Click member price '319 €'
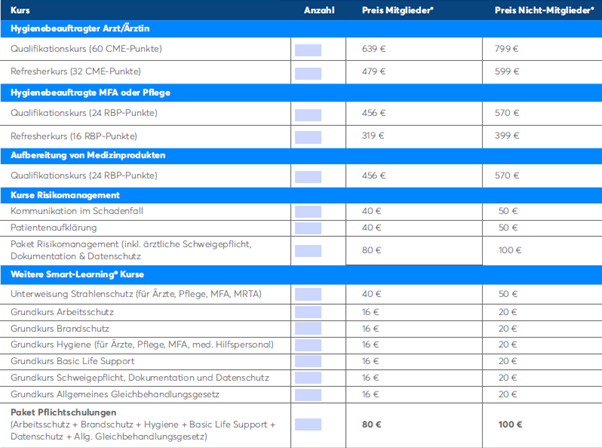 pos(373,136)
